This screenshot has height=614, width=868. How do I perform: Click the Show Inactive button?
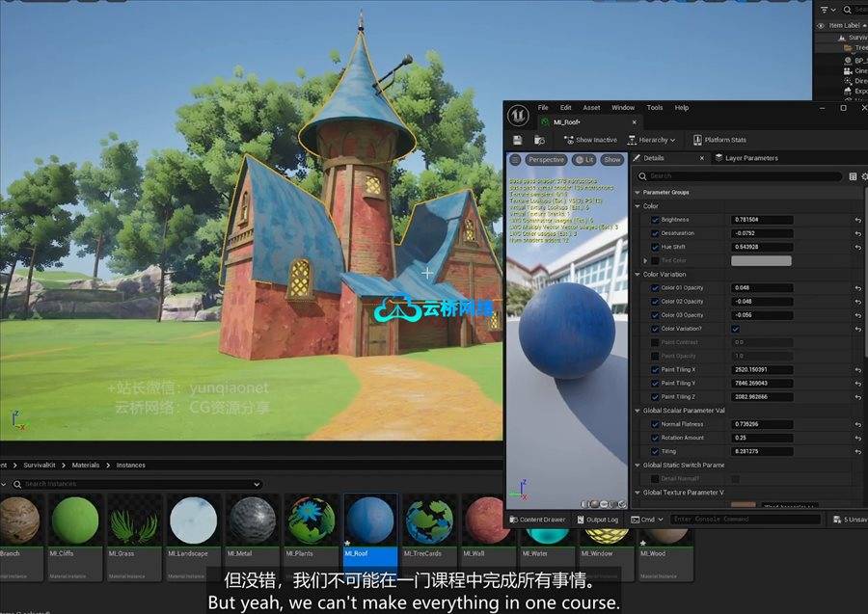(x=590, y=140)
